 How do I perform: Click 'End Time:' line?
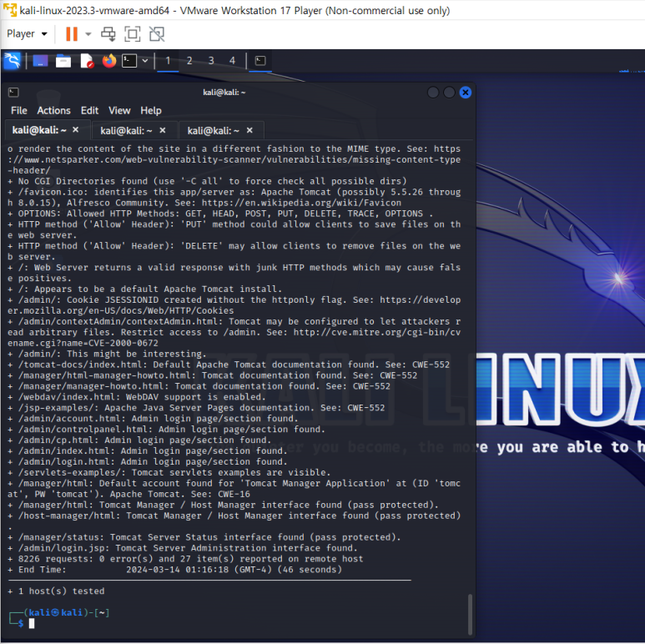tap(175, 570)
